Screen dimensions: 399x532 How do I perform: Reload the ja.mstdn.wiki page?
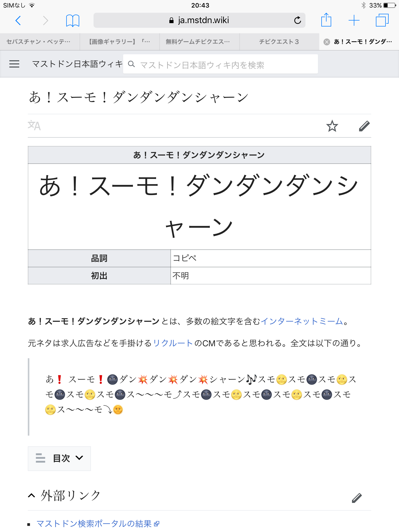point(297,20)
